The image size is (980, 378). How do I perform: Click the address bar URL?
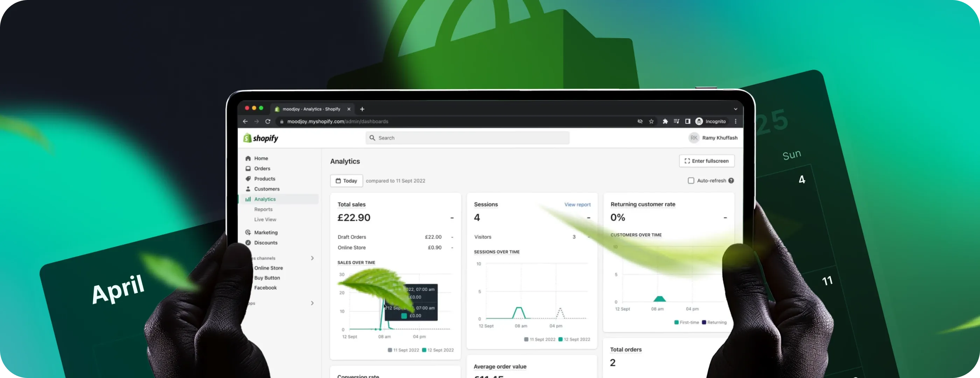[338, 121]
